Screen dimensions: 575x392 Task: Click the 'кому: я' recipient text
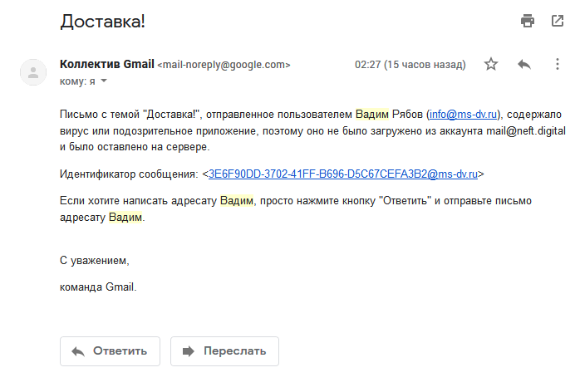click(77, 81)
